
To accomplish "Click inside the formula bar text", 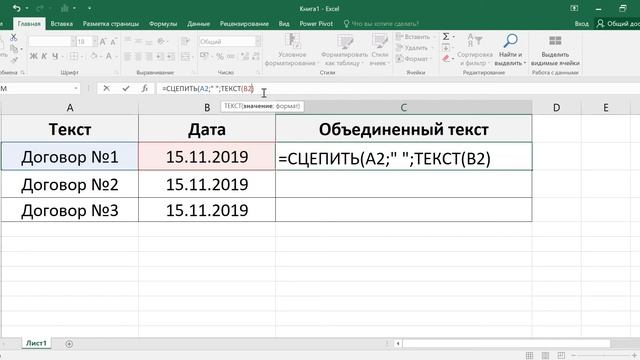I will pyautogui.click(x=208, y=88).
